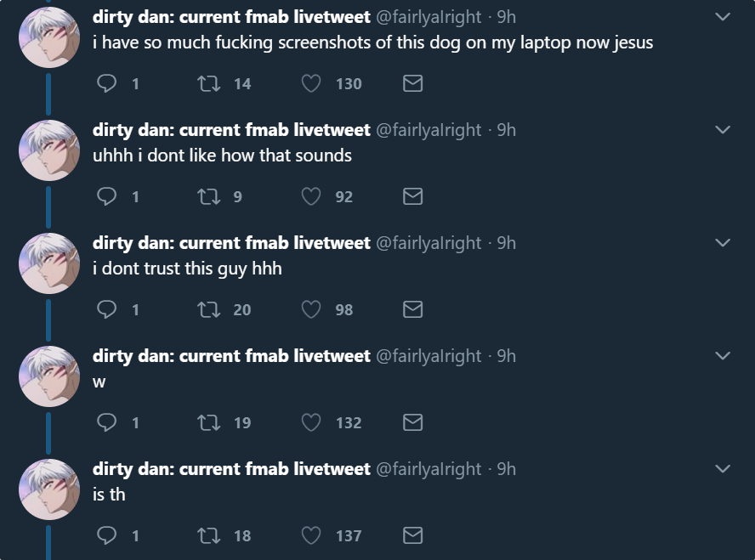The image size is (755, 560).
Task: Reply to the "screenshots of this dog" tweet
Action: [x=107, y=83]
